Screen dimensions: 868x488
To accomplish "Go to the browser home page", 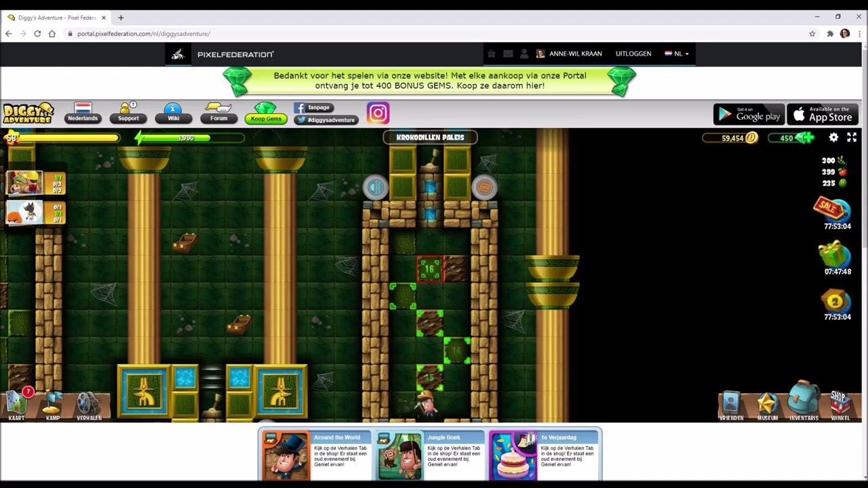I will (x=52, y=34).
